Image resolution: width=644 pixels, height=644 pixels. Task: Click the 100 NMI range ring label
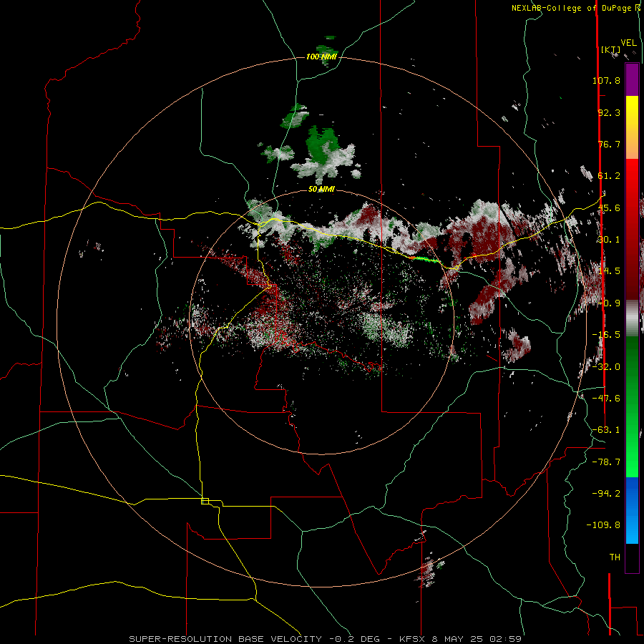point(321,57)
